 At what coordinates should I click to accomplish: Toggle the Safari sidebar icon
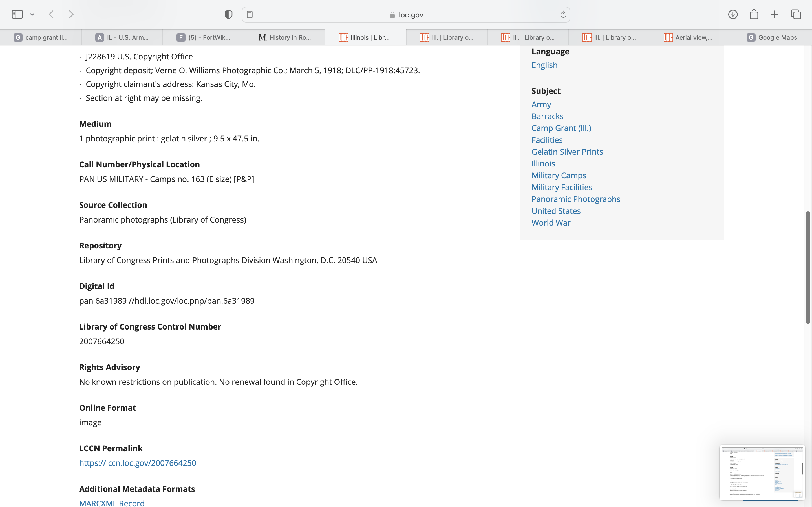coord(17,14)
